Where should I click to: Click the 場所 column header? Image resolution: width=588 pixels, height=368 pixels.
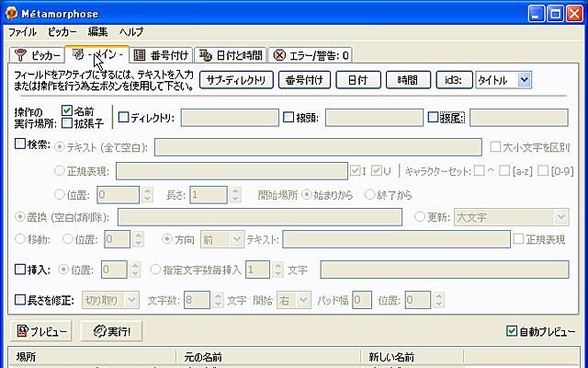92,357
